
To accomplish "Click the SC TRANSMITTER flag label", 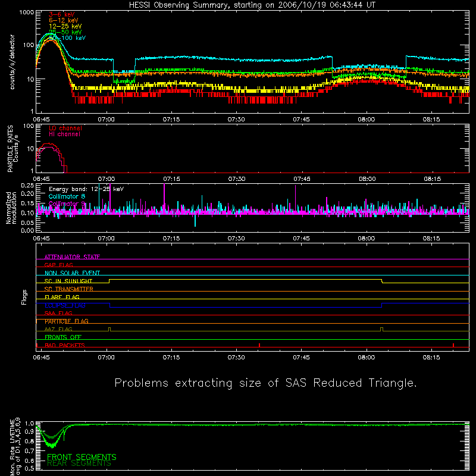I will point(69,289).
